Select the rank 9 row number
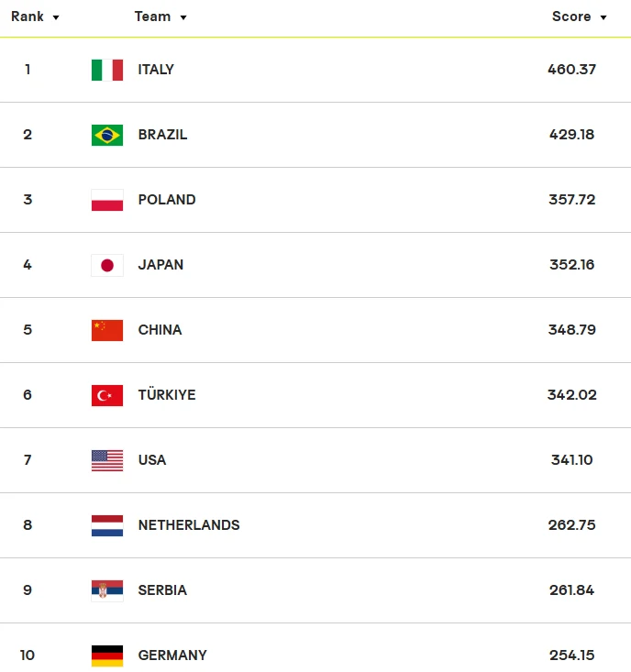The image size is (631, 672). click(x=28, y=590)
